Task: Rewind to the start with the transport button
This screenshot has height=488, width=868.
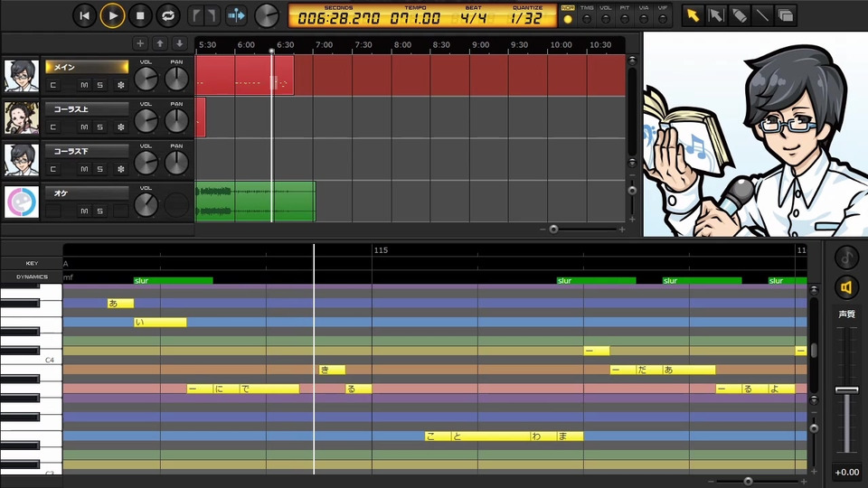Action: pyautogui.click(x=85, y=16)
